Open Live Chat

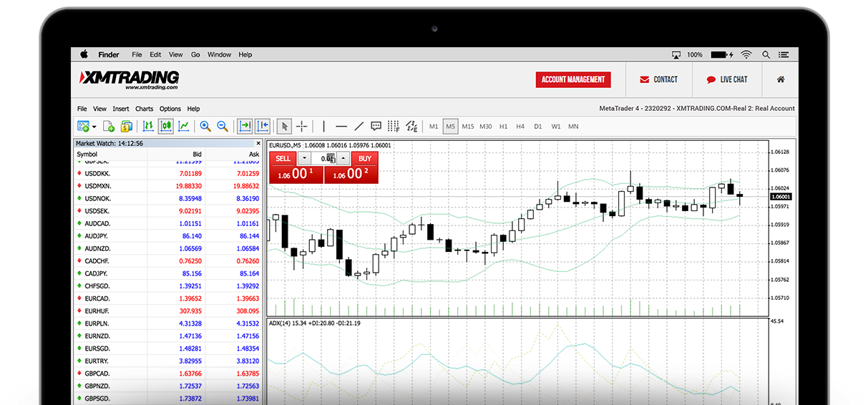(x=727, y=79)
